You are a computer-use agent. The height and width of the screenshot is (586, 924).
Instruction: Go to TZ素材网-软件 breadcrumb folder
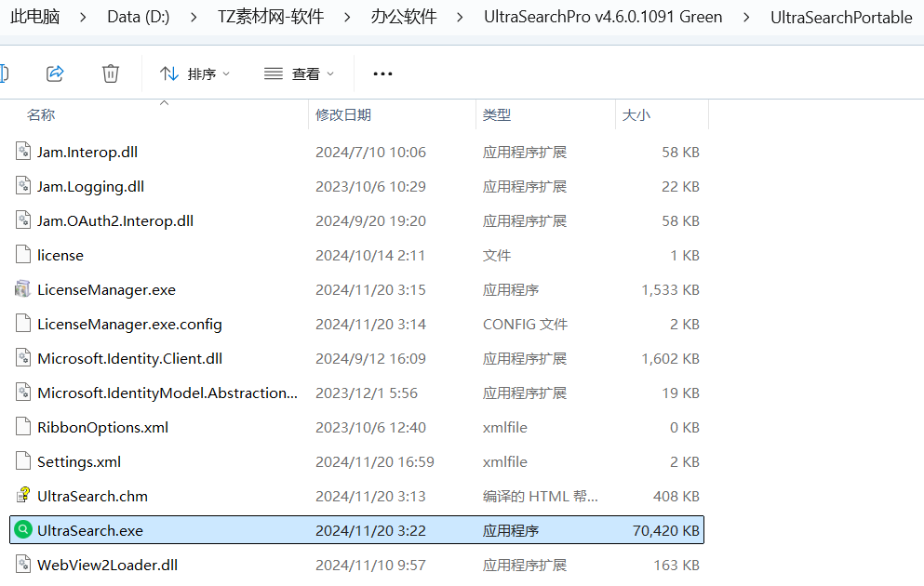click(x=271, y=17)
